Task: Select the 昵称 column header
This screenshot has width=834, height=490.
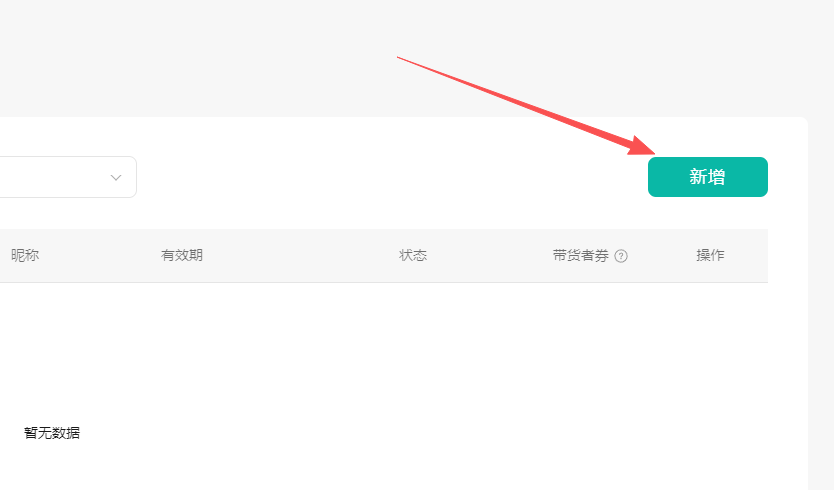Action: (25, 255)
